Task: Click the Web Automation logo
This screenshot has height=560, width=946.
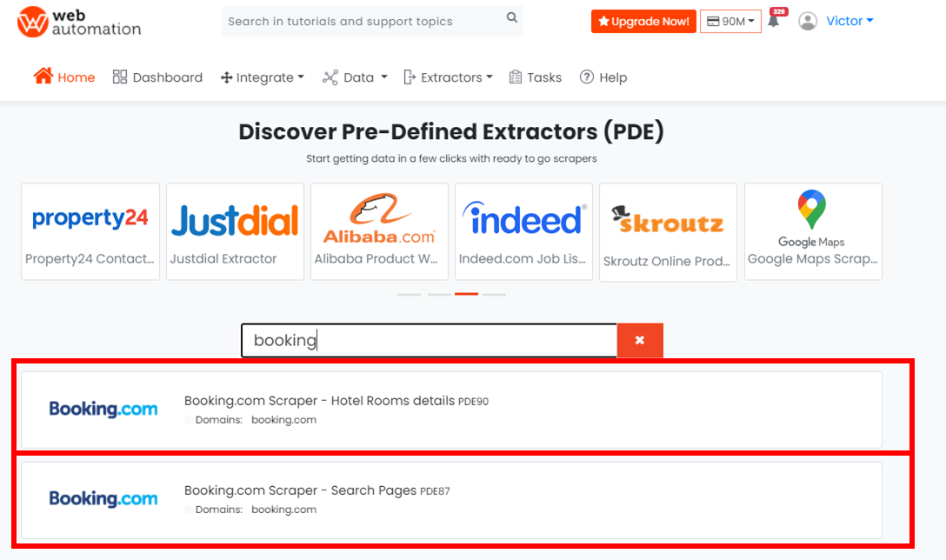Action: coord(79,23)
